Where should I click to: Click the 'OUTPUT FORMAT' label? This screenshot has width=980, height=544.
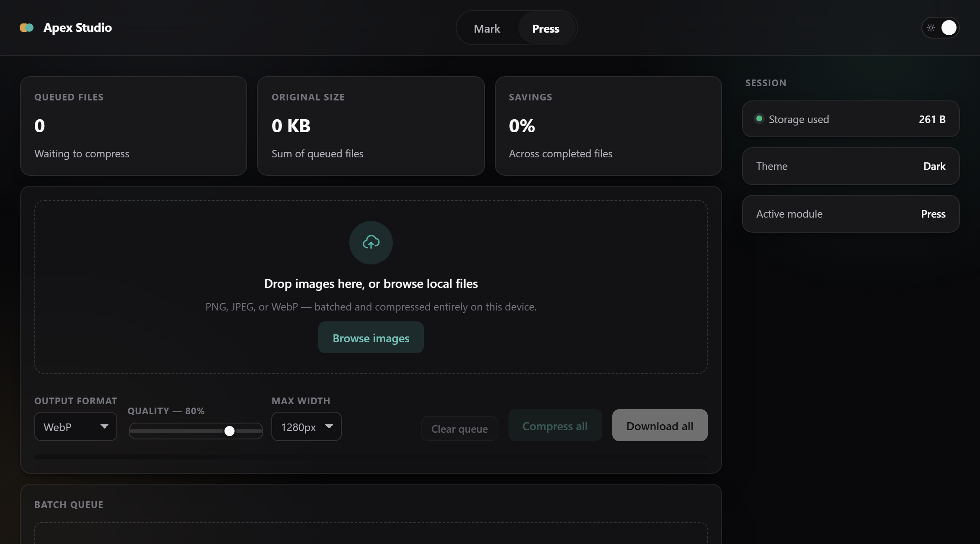(76, 401)
